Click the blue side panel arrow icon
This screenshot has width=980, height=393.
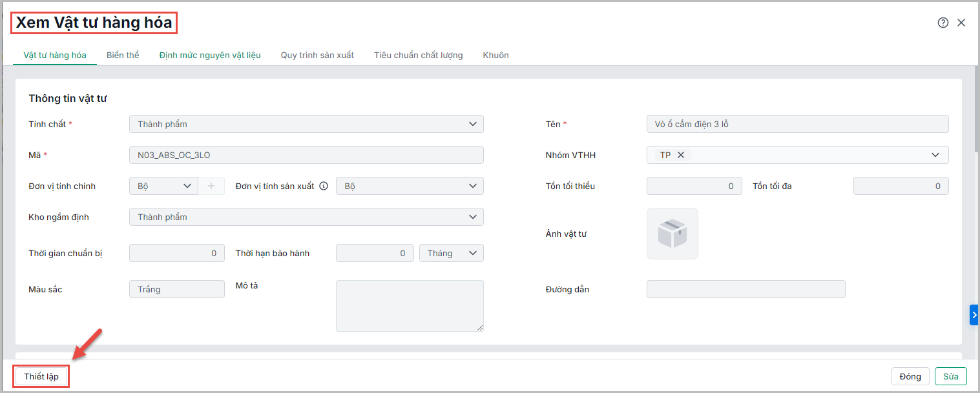tap(974, 314)
